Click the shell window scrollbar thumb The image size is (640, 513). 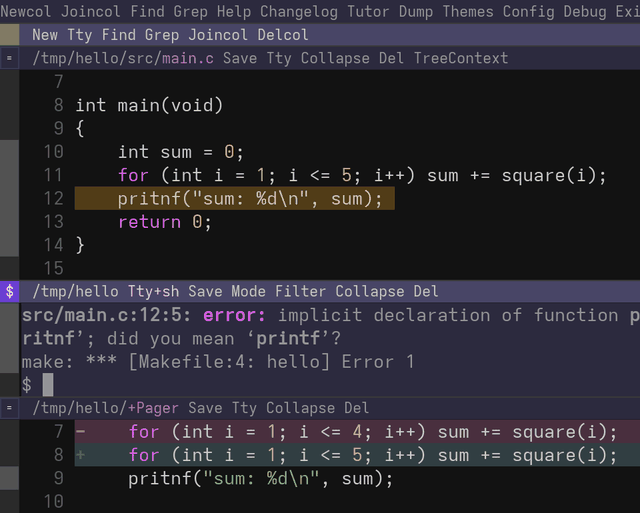[x=9, y=338]
